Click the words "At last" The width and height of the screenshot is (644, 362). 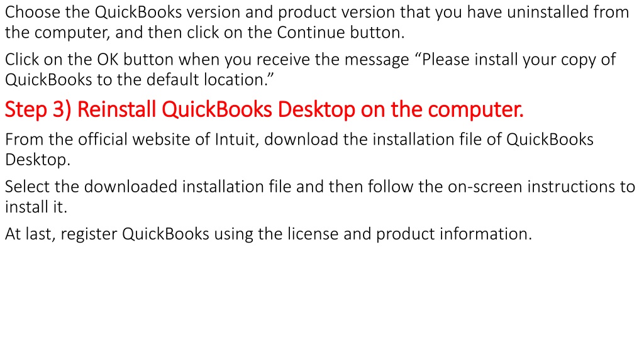pyautogui.click(x=30, y=234)
